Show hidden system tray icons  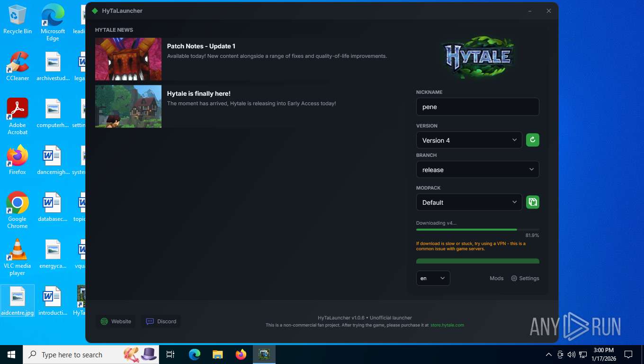pos(549,355)
